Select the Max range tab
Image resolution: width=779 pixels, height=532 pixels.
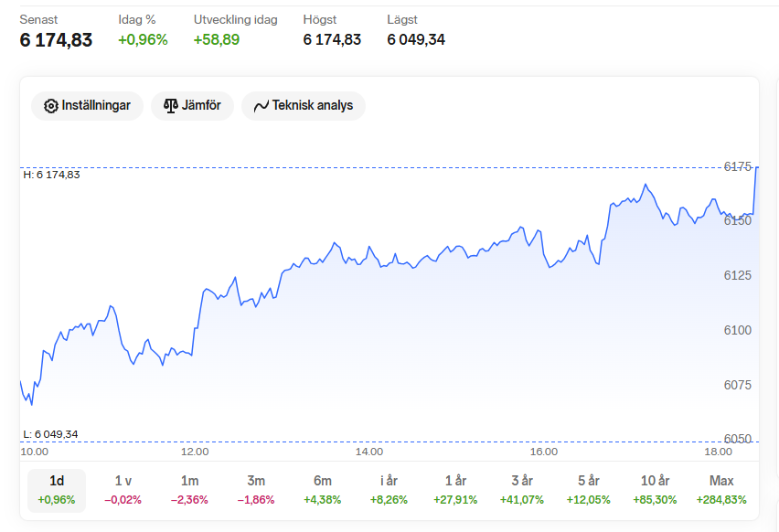click(x=721, y=490)
